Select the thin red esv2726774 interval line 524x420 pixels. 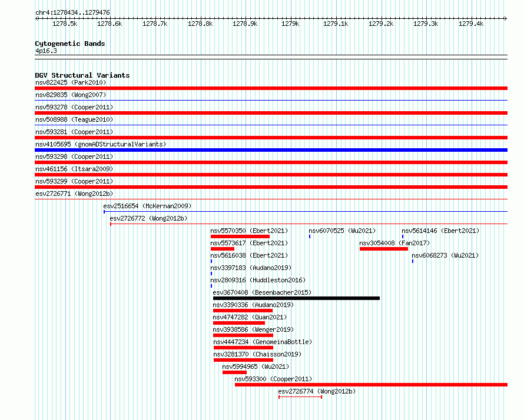point(300,397)
